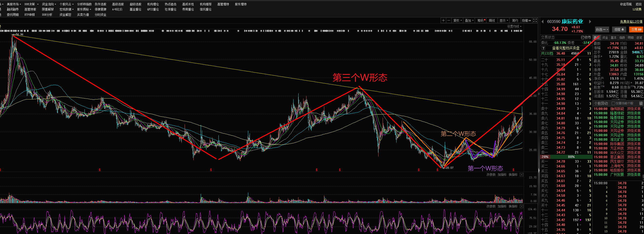
Task: Click 广州发展 in 个股异动 list
Action: point(617,175)
